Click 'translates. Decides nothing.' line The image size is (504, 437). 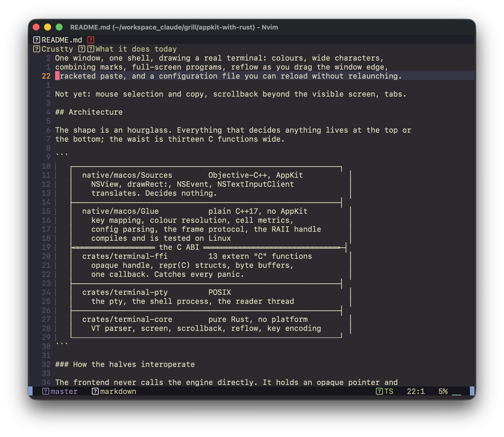154,193
